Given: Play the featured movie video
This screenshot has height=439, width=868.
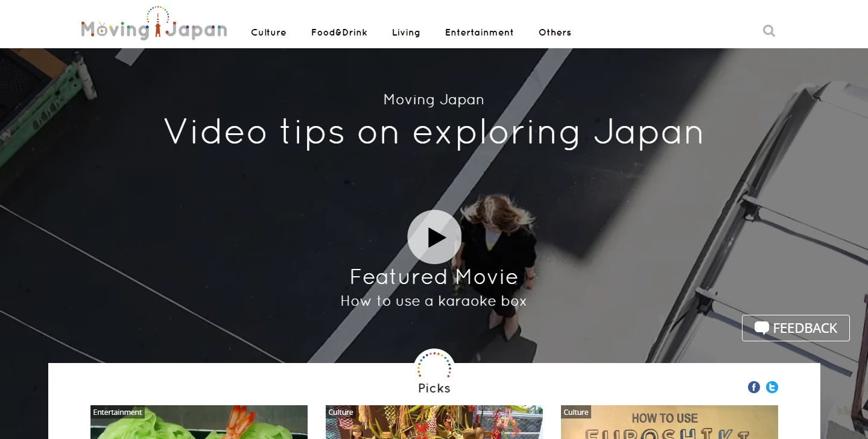Looking at the screenshot, I should click(x=434, y=237).
